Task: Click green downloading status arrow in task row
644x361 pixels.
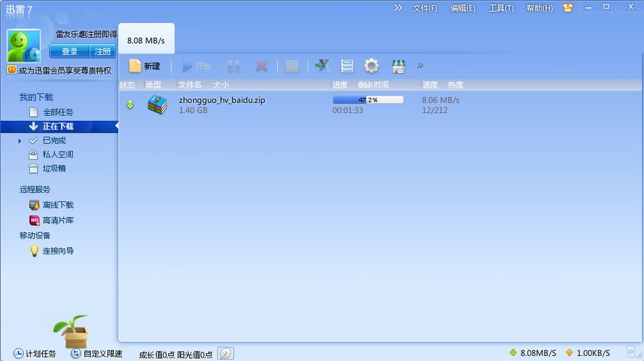Action: pos(130,104)
